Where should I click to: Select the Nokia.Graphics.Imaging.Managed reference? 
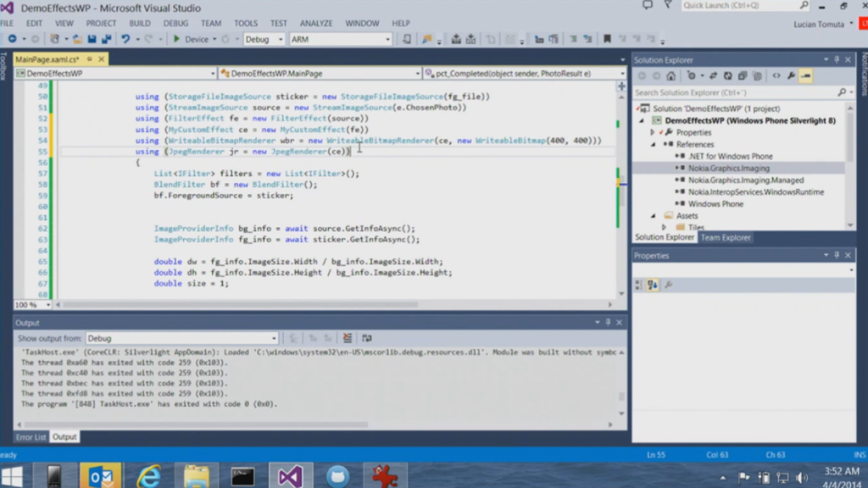(x=746, y=180)
